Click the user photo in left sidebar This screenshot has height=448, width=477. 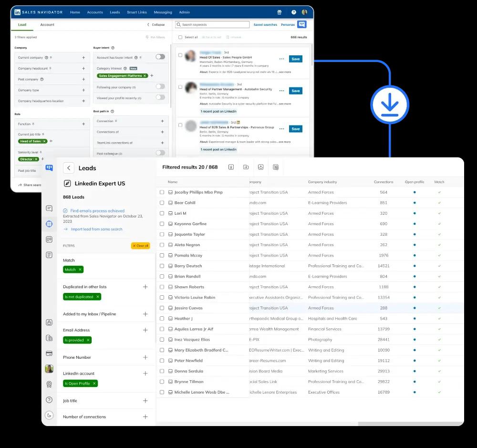tap(49, 369)
